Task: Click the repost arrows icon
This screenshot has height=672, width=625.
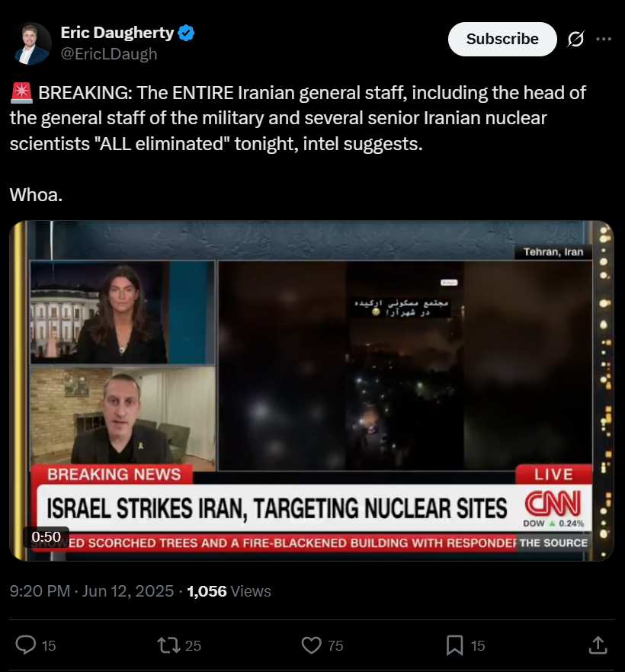Action: coord(168,645)
